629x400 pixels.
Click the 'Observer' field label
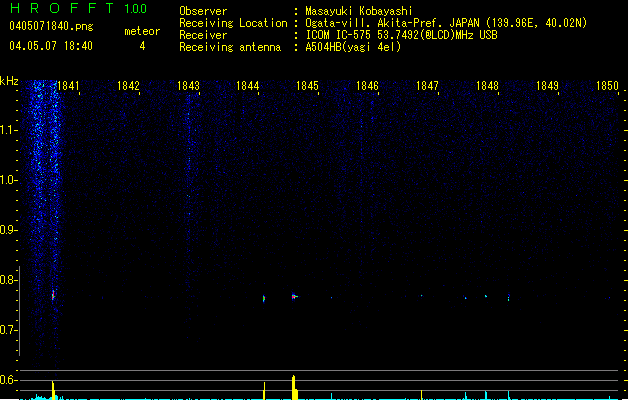click(203, 11)
